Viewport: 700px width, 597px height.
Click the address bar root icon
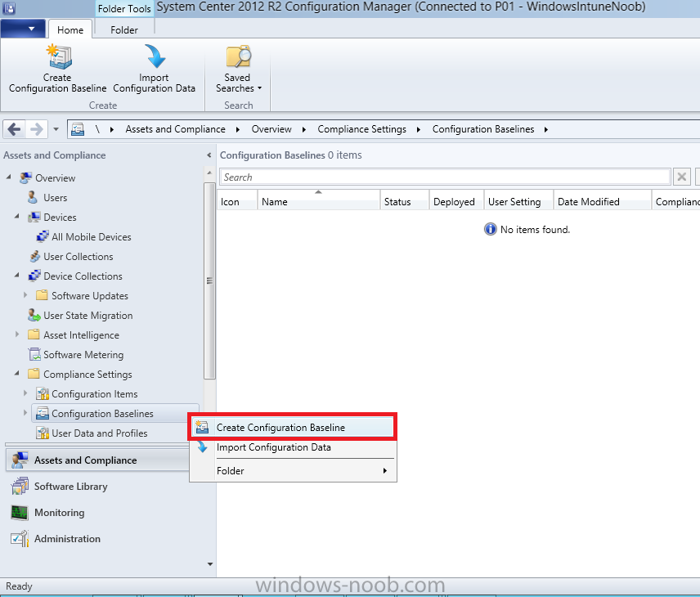tap(78, 129)
